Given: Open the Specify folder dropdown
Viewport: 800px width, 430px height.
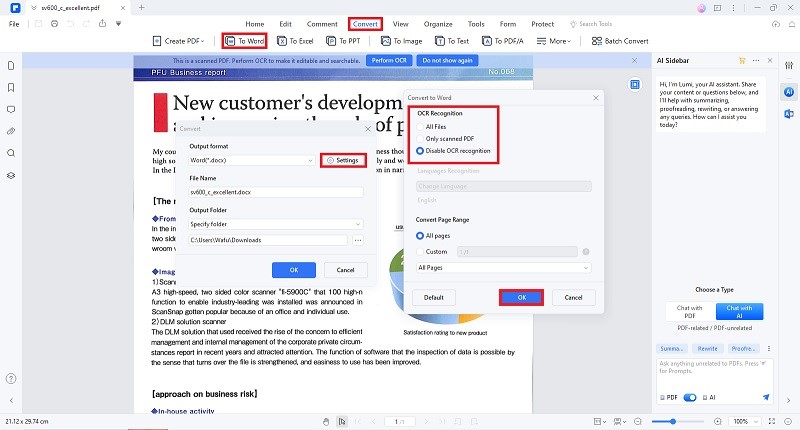Looking at the screenshot, I should (276, 224).
